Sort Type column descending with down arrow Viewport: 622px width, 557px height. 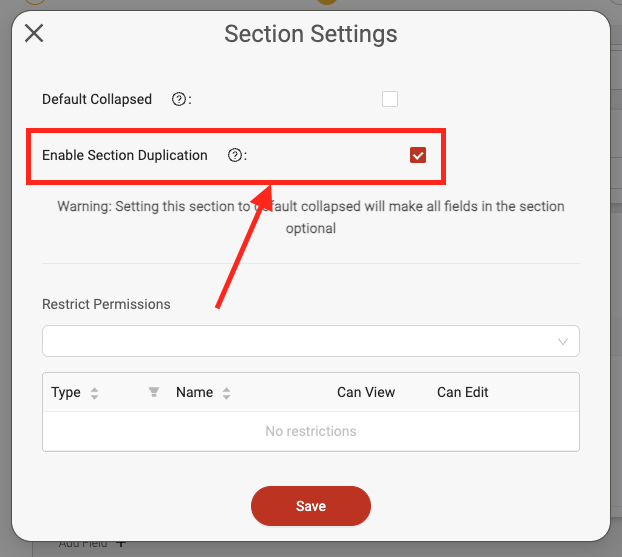[x=94, y=396]
